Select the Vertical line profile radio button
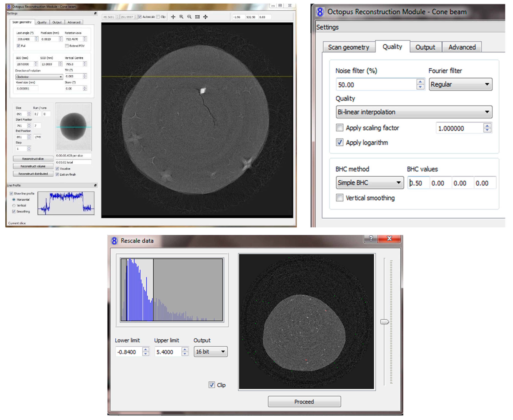 tap(14, 205)
